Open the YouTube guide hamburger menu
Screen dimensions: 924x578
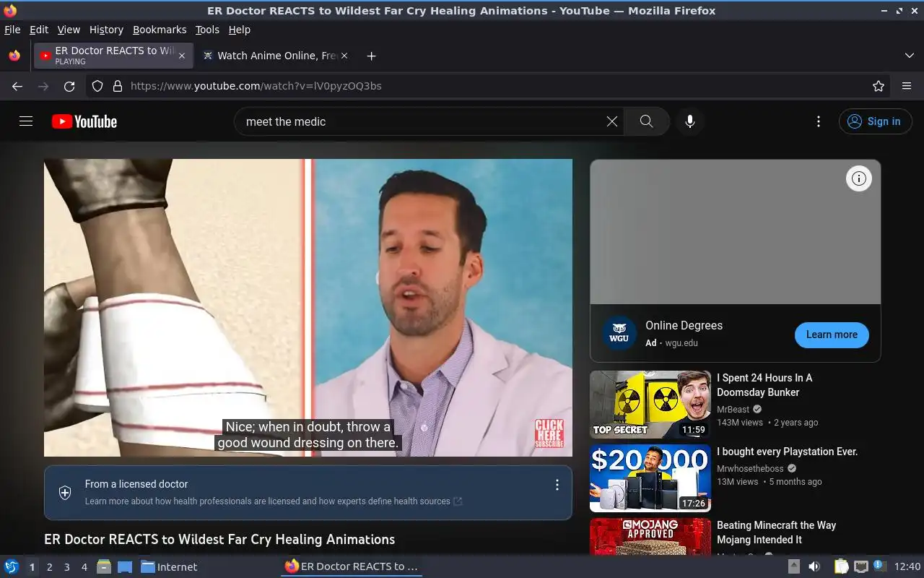point(26,121)
